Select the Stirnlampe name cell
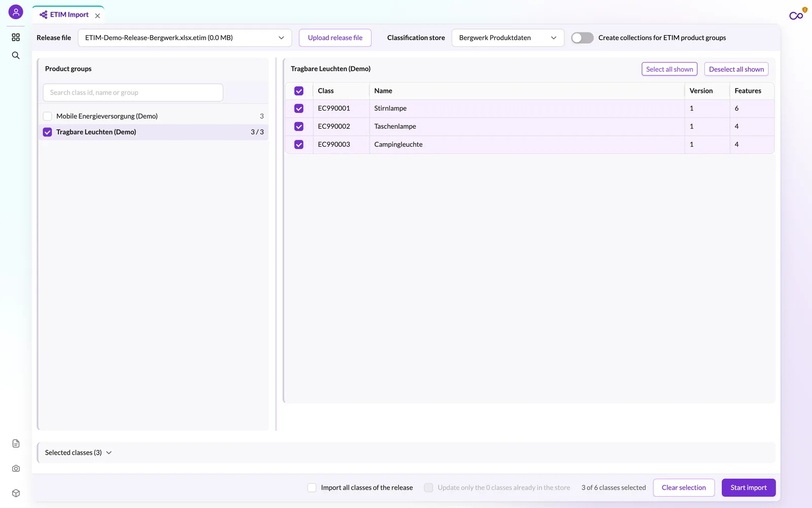812x508 pixels. pyautogui.click(x=527, y=109)
